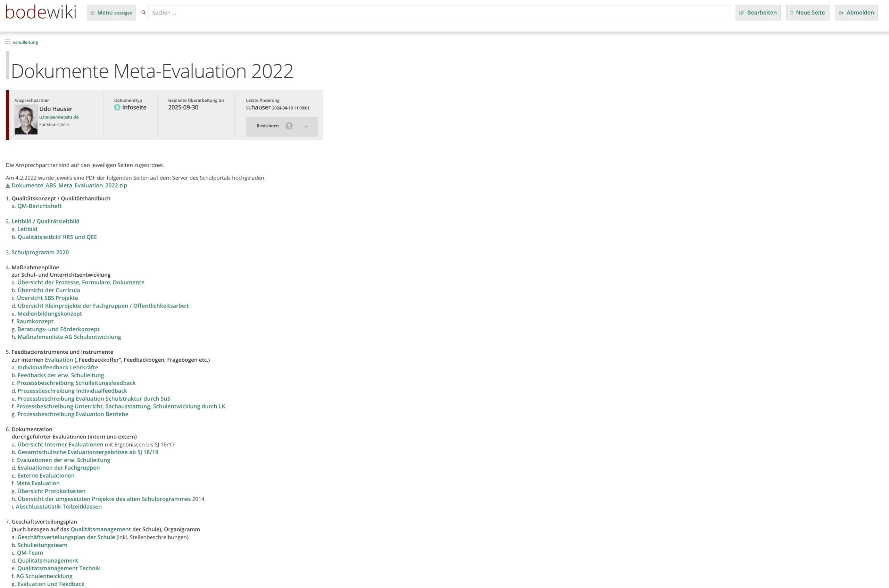
Task: Expand revisions with the plus icon
Action: coord(306,127)
